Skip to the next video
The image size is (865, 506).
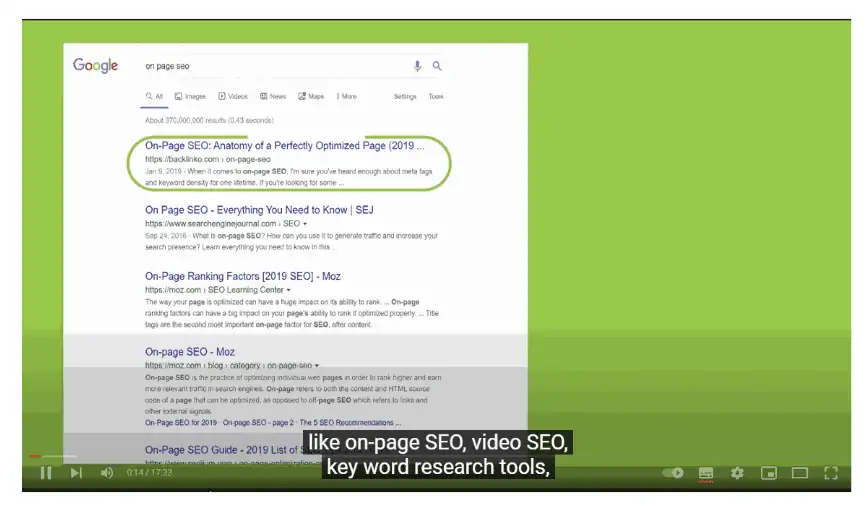pyautogui.click(x=76, y=473)
